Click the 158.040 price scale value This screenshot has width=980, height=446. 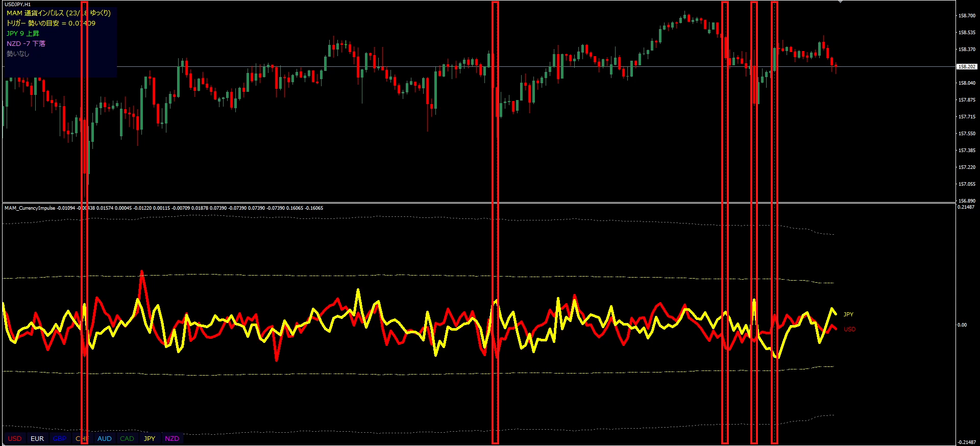coord(967,83)
